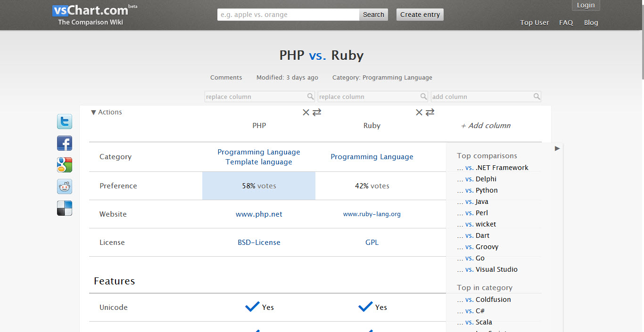644x332 pixels.
Task: Collapse the Top comparisons side panel arrow
Action: [x=557, y=148]
